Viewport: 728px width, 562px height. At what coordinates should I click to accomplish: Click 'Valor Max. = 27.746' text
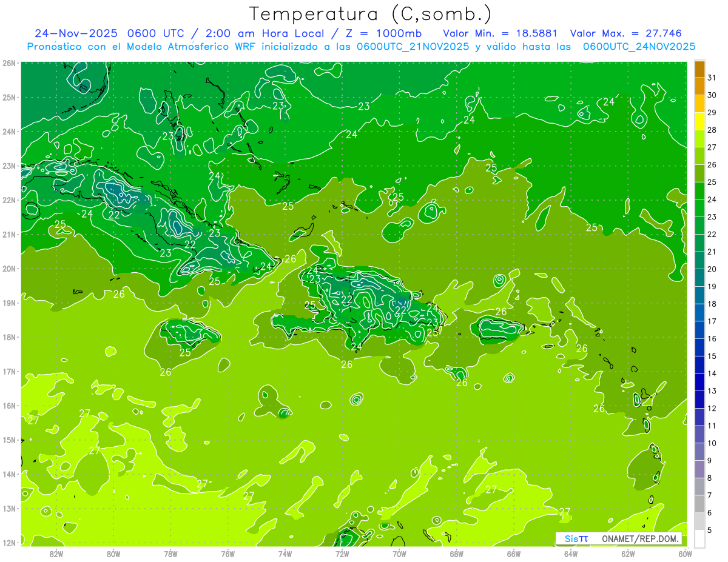tap(625, 33)
